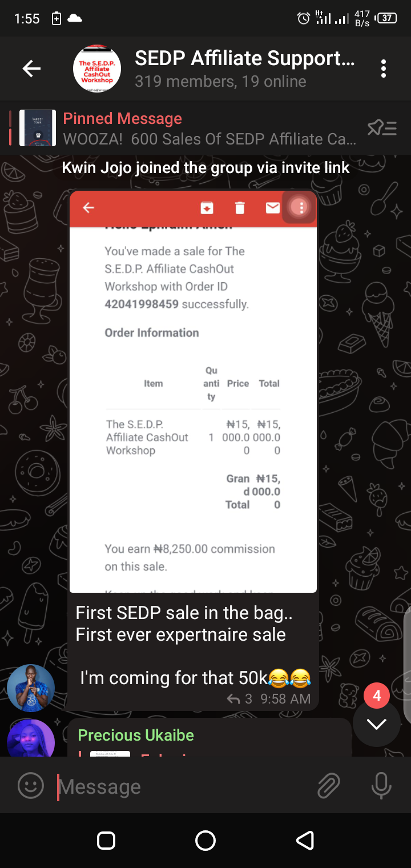
Task: Tap the pinned message thumbnail image
Action: pyautogui.click(x=38, y=128)
